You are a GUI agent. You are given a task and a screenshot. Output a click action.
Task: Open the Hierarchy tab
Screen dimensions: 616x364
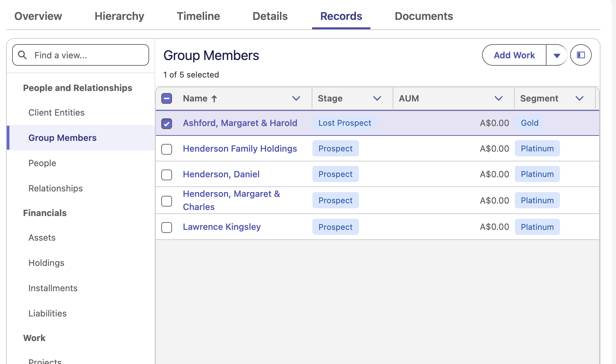[x=119, y=16]
